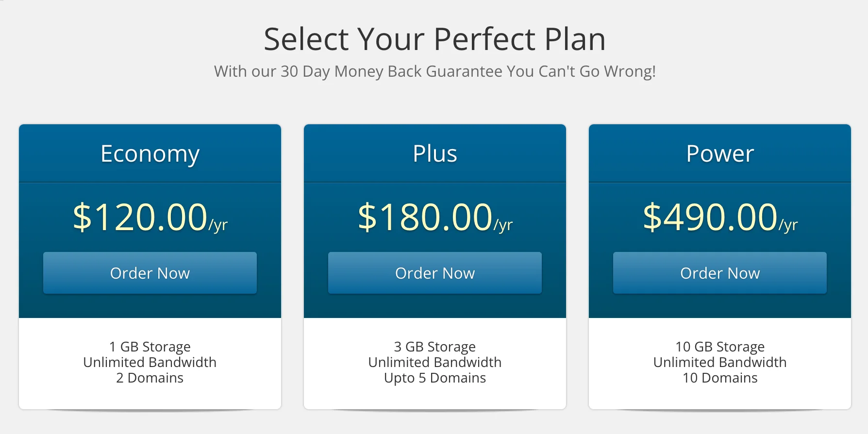Click the $180.00/yr price
The image size is (868, 434).
tap(435, 217)
